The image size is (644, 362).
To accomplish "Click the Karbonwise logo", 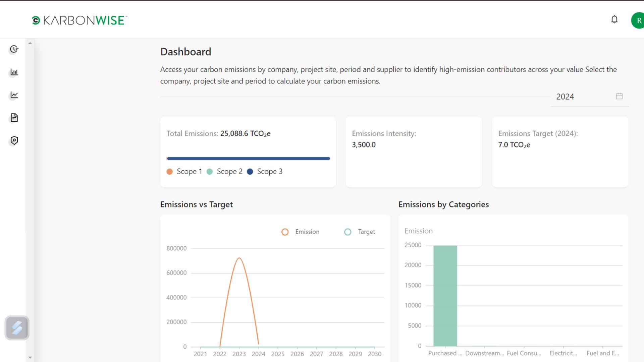I will [78, 20].
